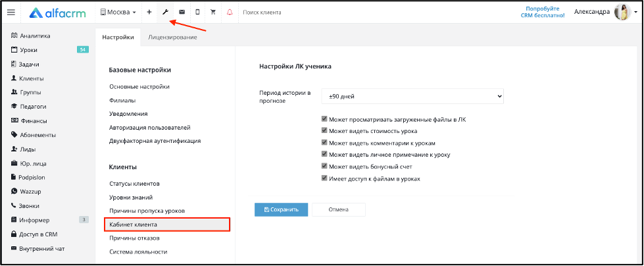644x266 pixels.
Task: Open the envelope mail icon
Action: click(182, 13)
